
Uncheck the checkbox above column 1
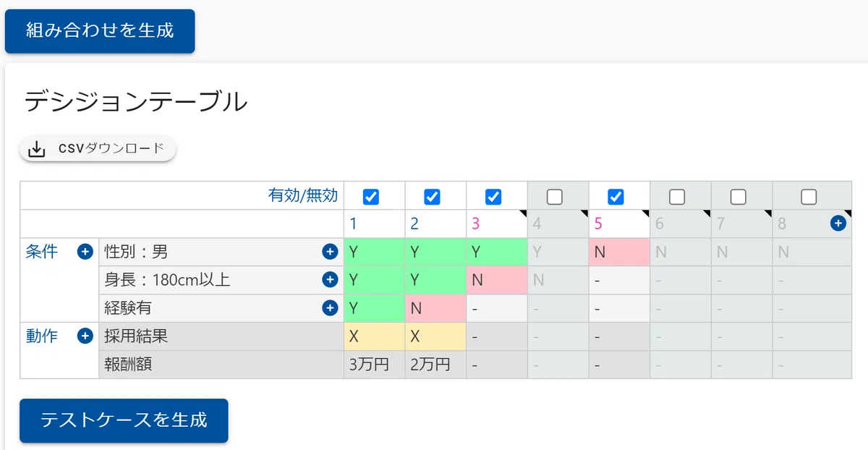tap(371, 196)
